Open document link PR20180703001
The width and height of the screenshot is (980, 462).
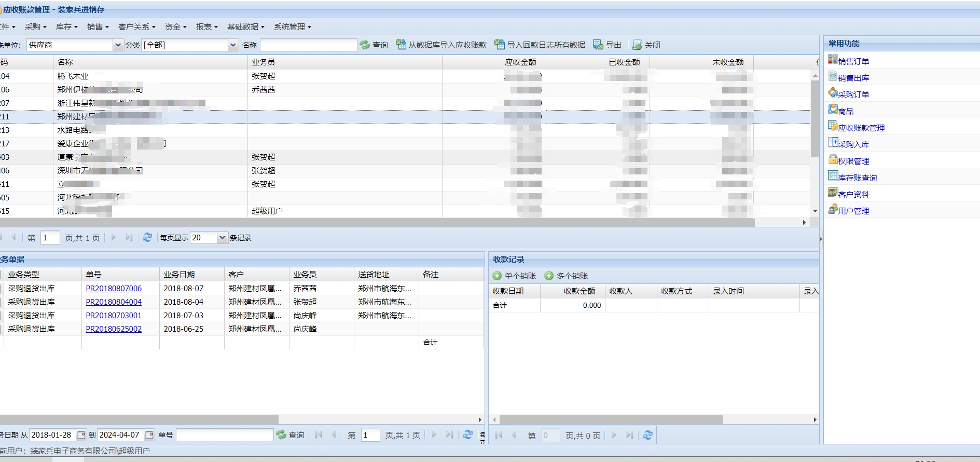click(x=114, y=315)
